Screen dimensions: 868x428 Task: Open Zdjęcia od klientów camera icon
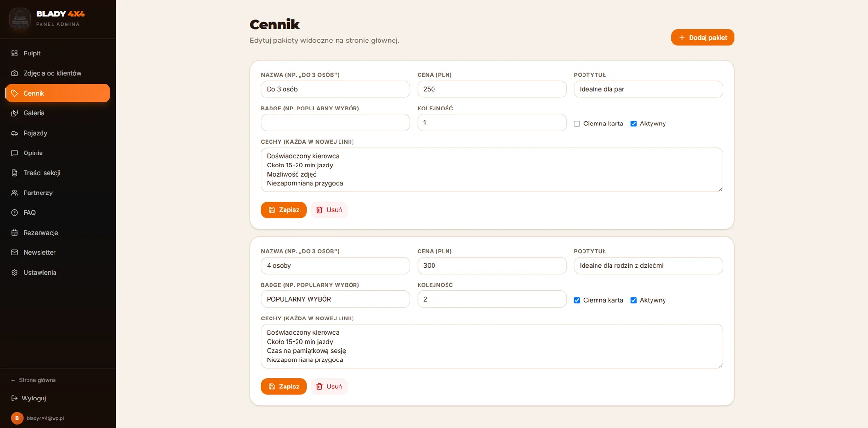[14, 73]
